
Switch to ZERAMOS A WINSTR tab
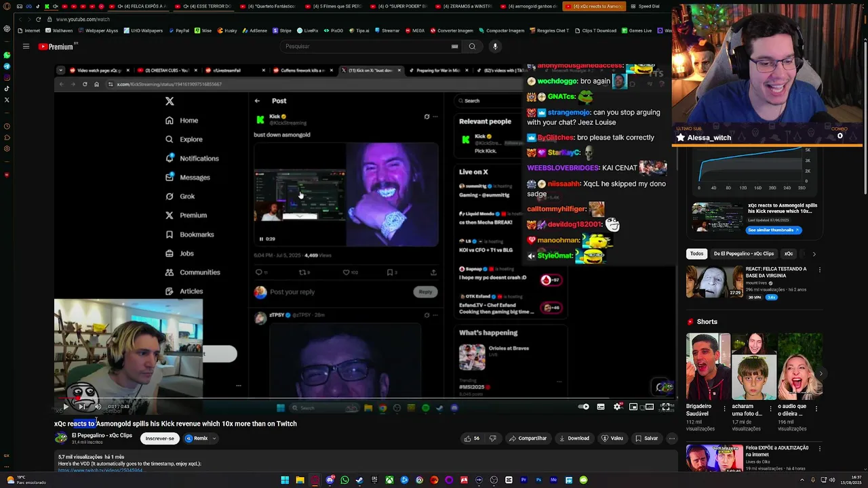(x=465, y=6)
